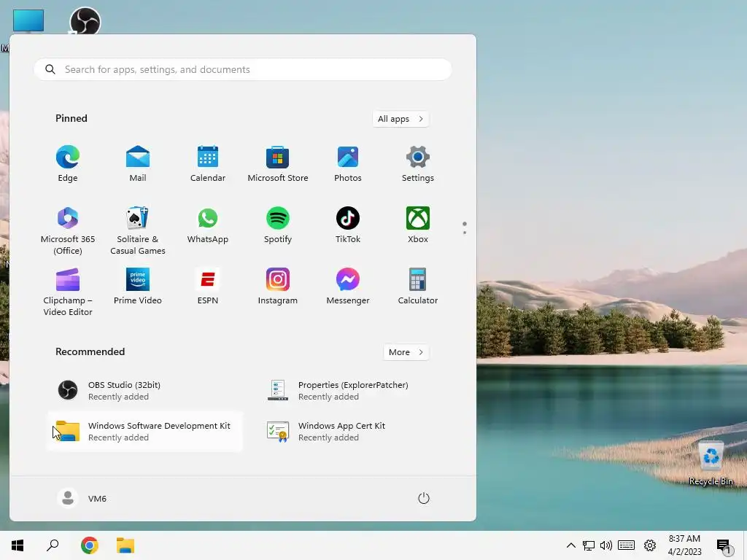Screen dimensions: 747x560
Task: Open the touch keyboard tray icon
Action: (626, 545)
